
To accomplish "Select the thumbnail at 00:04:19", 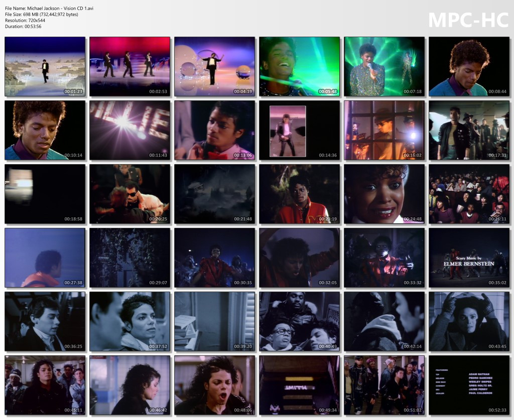I will (x=215, y=67).
